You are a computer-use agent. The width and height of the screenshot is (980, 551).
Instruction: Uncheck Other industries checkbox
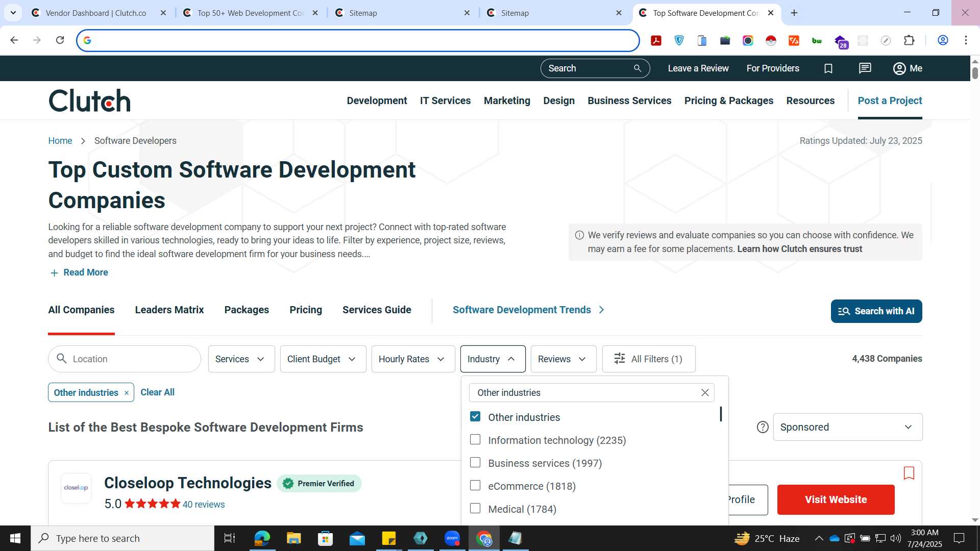475,417
